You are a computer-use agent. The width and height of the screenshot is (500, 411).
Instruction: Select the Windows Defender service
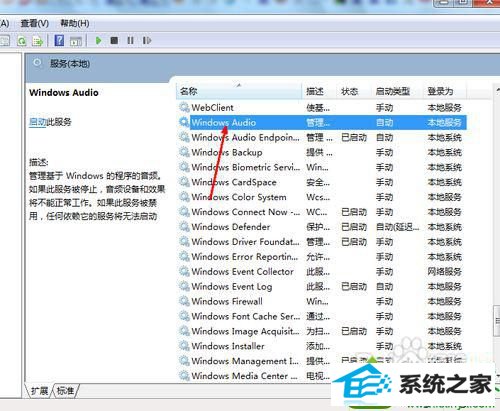321,227
